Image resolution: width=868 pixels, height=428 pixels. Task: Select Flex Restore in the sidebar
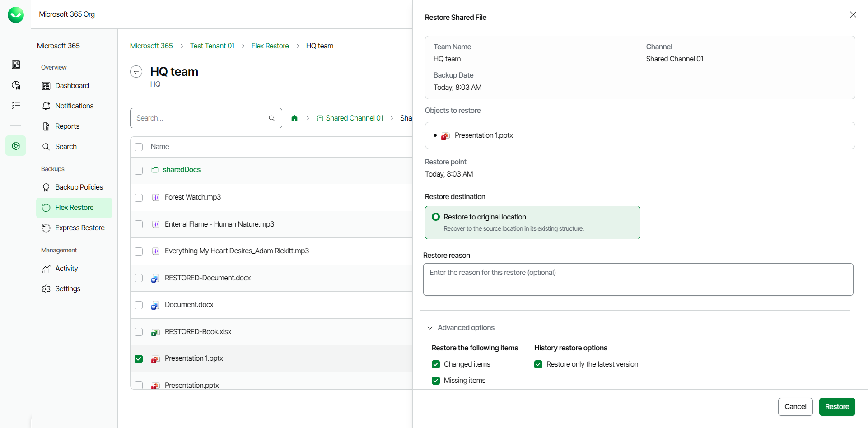tap(74, 208)
